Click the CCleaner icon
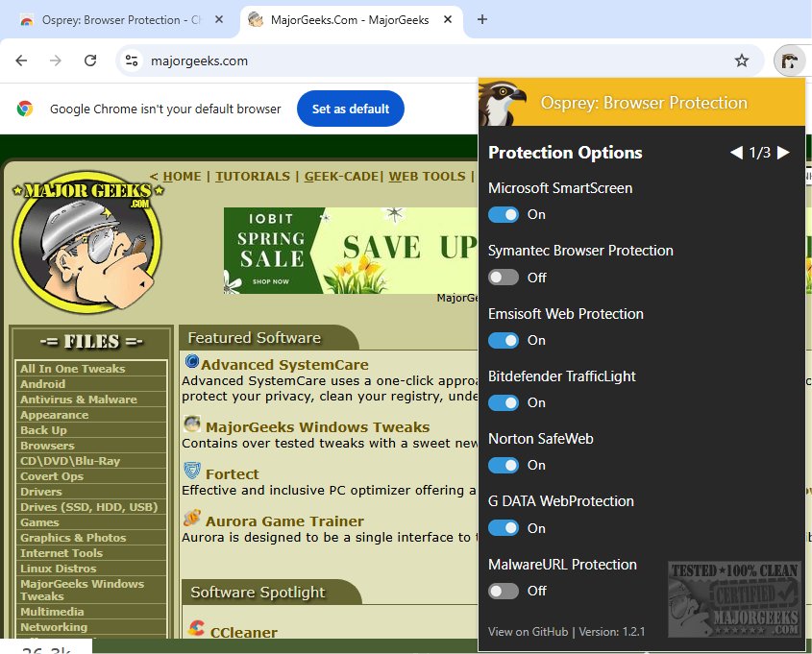812x654 pixels. pos(196,628)
